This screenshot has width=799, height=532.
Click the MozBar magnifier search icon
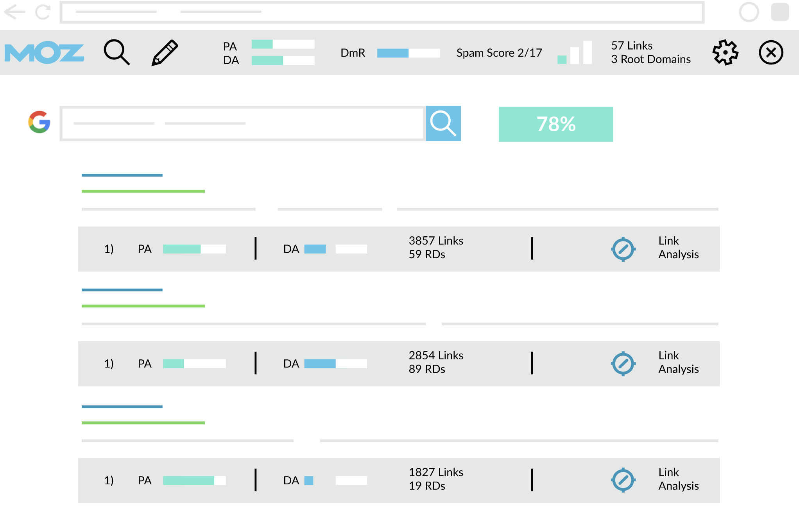(x=116, y=52)
